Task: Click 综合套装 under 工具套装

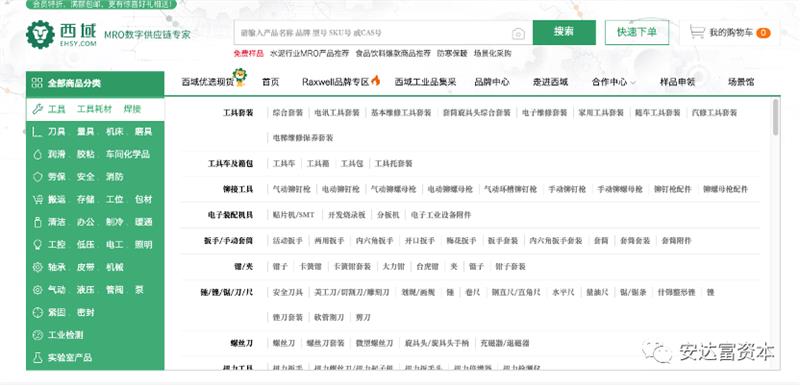Action: (x=288, y=113)
